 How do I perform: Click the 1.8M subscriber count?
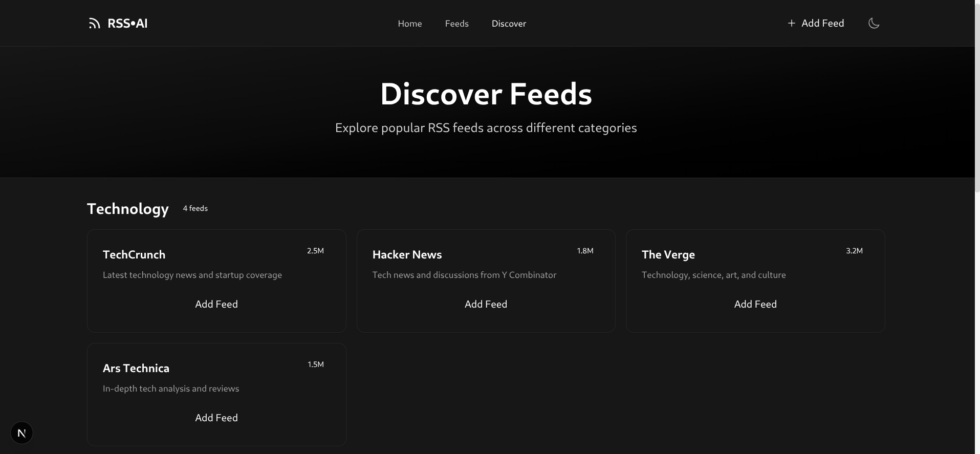coord(585,251)
